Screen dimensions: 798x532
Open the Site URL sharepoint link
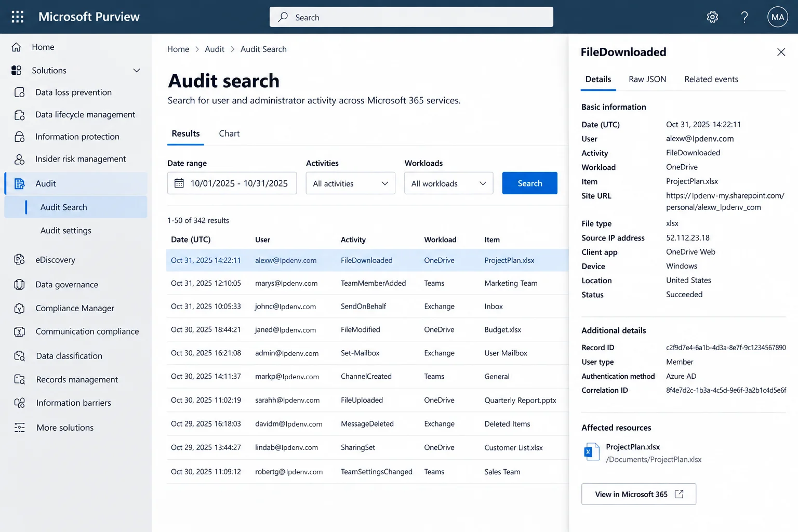[725, 202]
